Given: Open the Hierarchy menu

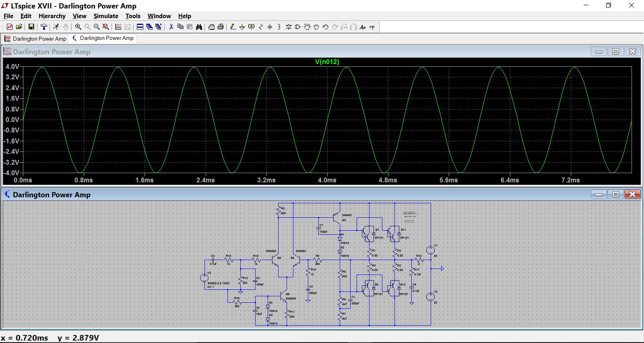Looking at the screenshot, I should point(52,16).
